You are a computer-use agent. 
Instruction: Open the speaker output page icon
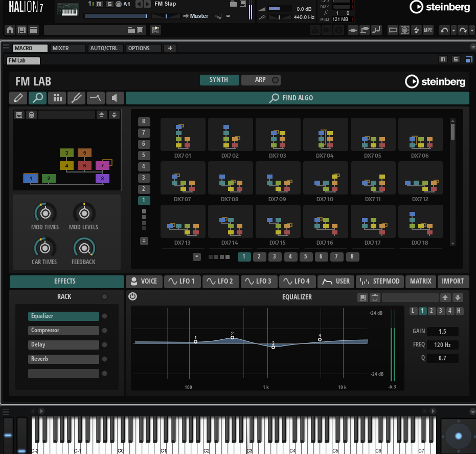(x=116, y=98)
